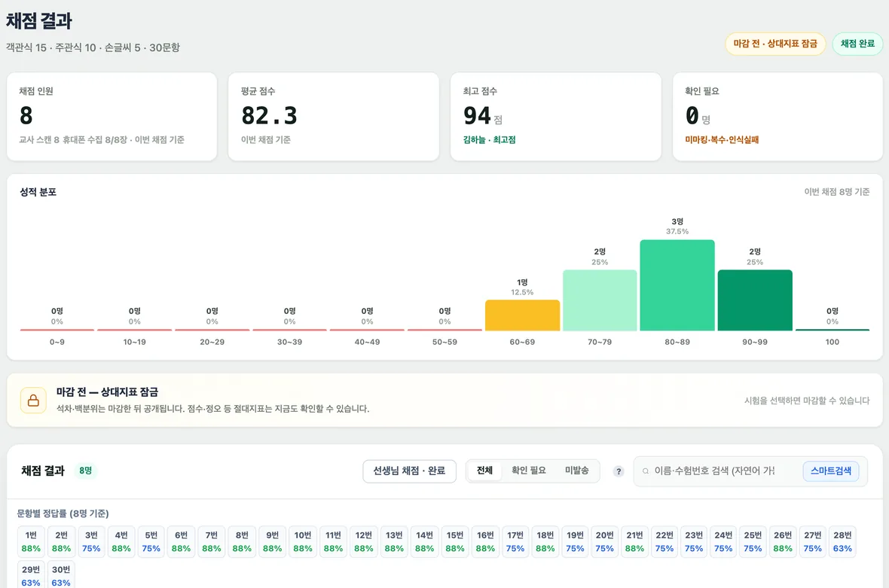Screen dimensions: 889x588
Task: Switch to the 미발송 filter tab
Action: tap(576, 471)
